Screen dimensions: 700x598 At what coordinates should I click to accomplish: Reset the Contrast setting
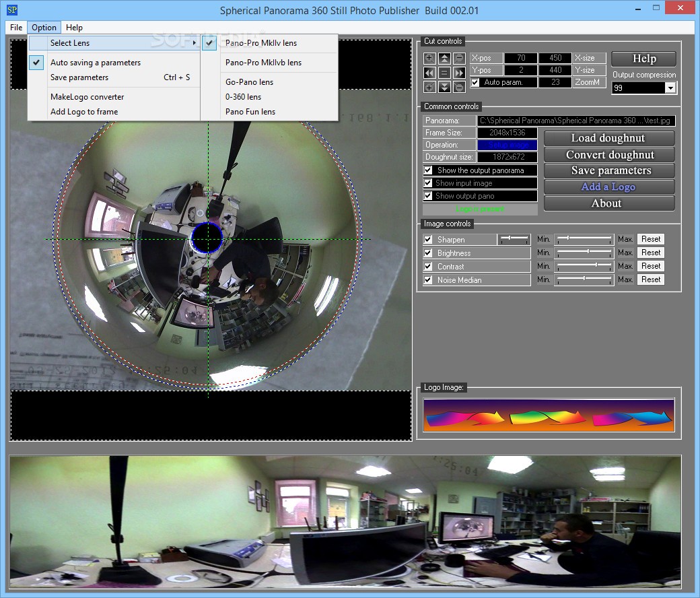click(651, 266)
